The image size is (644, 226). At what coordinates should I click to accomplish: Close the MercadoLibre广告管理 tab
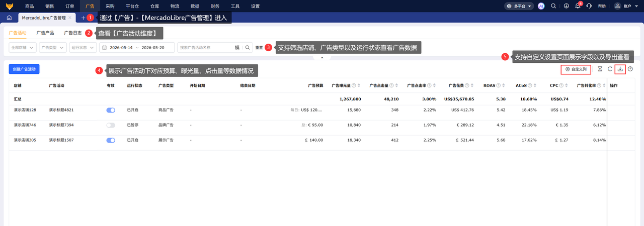tap(70, 18)
